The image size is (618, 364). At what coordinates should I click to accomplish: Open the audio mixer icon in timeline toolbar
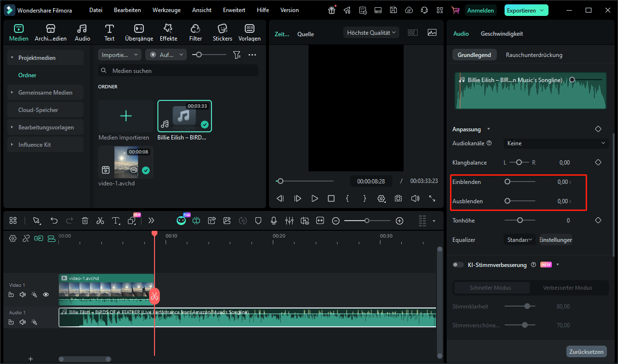[289, 221]
